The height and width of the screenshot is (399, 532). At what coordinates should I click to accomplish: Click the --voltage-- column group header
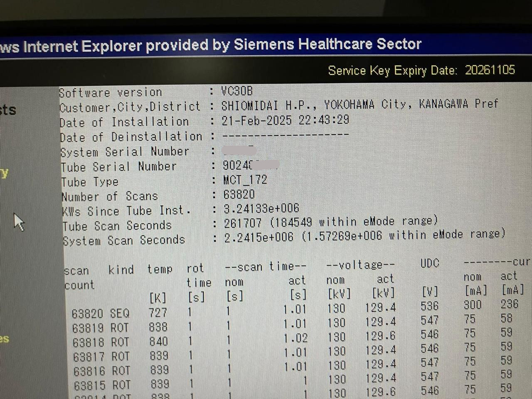(360, 265)
